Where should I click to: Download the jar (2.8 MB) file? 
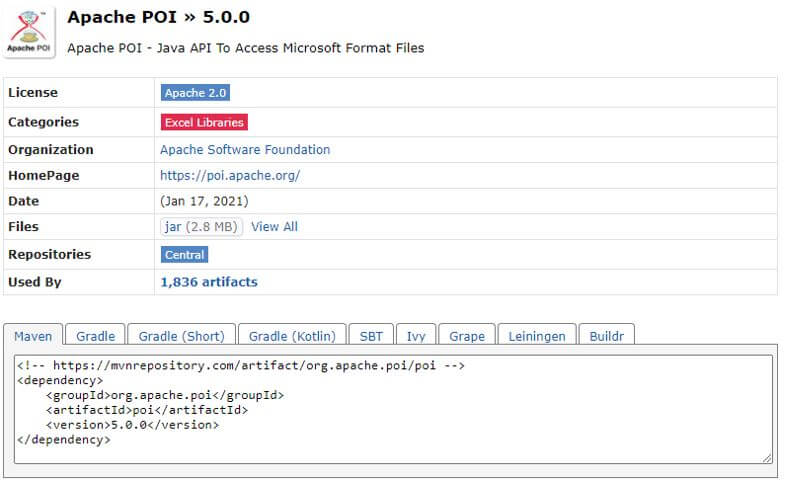(x=202, y=227)
